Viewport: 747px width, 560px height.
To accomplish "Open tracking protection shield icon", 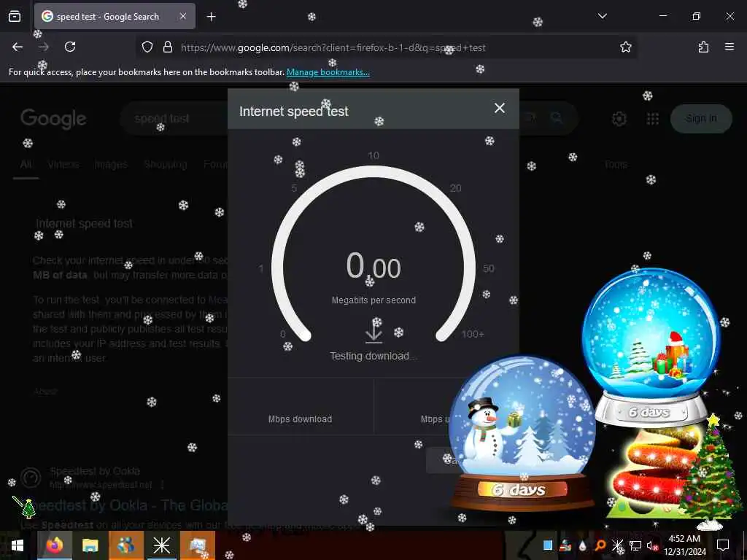I will tap(147, 47).
